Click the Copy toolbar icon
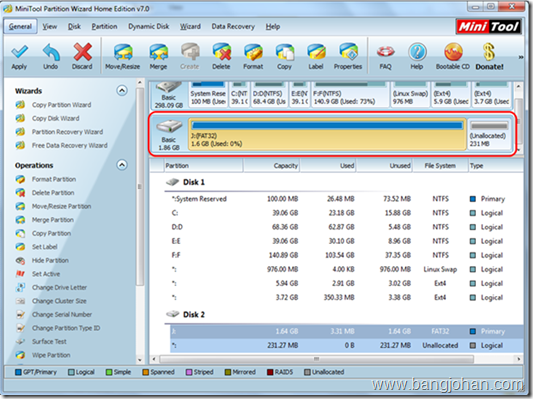The width and height of the screenshot is (533, 399). pos(285,52)
